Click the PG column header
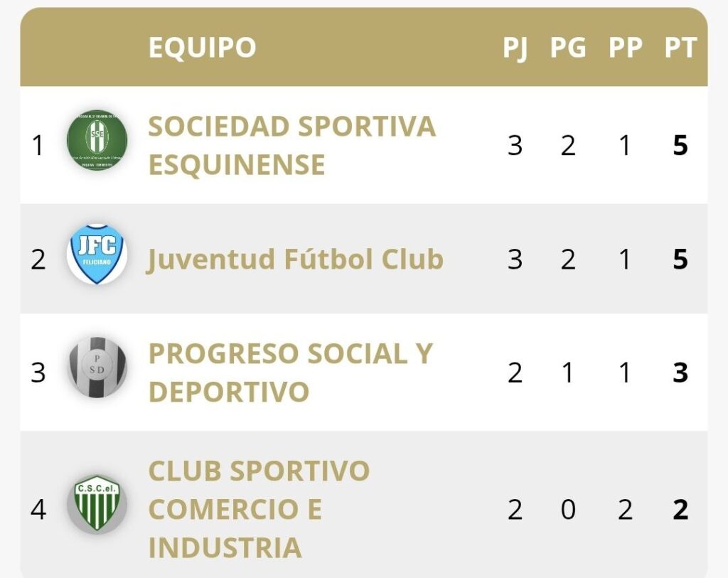Viewport: 728px width, 578px height. tap(568, 48)
